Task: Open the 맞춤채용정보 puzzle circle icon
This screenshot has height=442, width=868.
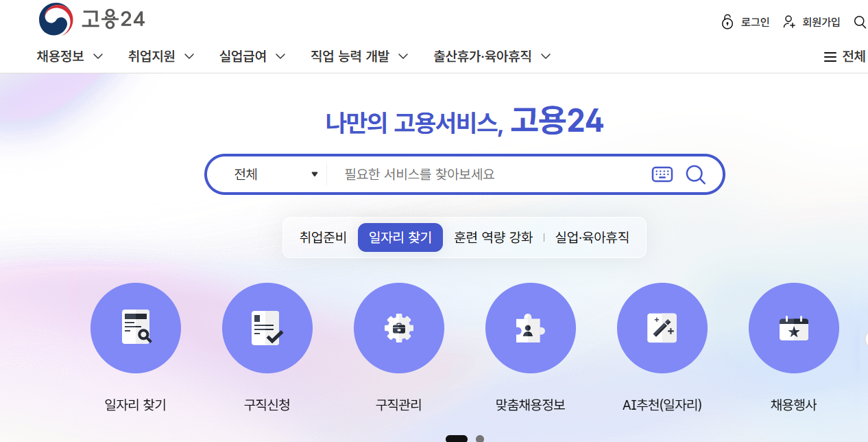Action: pyautogui.click(x=531, y=328)
